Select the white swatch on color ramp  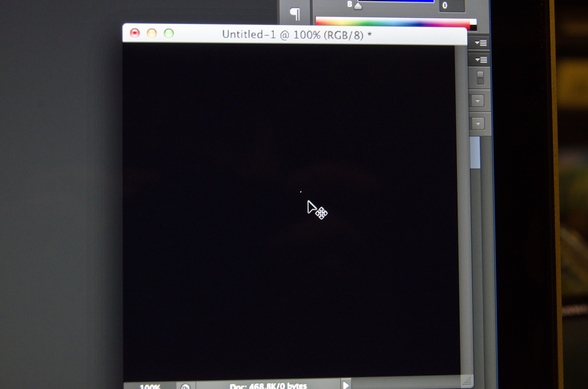[473, 22]
